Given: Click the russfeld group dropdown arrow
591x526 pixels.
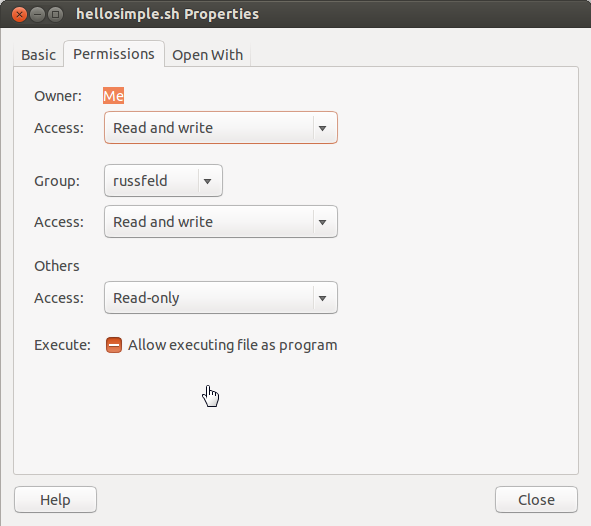Looking at the screenshot, I should tap(207, 181).
